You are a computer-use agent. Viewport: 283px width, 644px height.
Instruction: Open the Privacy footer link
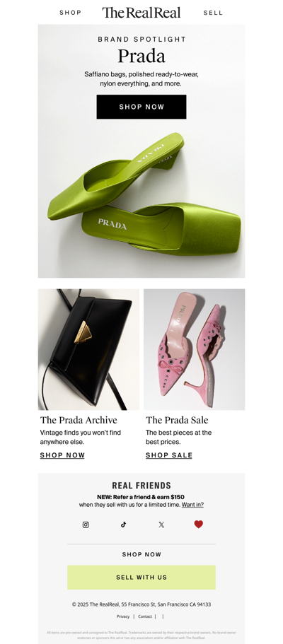(123, 616)
